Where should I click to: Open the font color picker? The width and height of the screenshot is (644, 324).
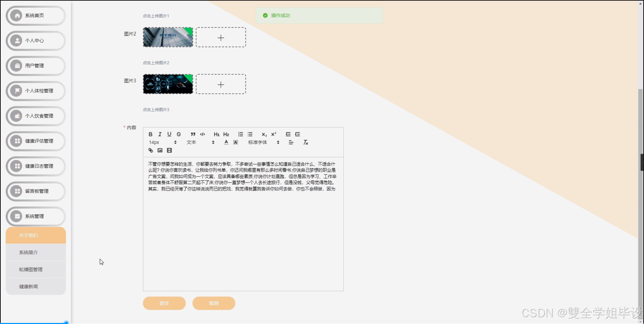(226, 142)
